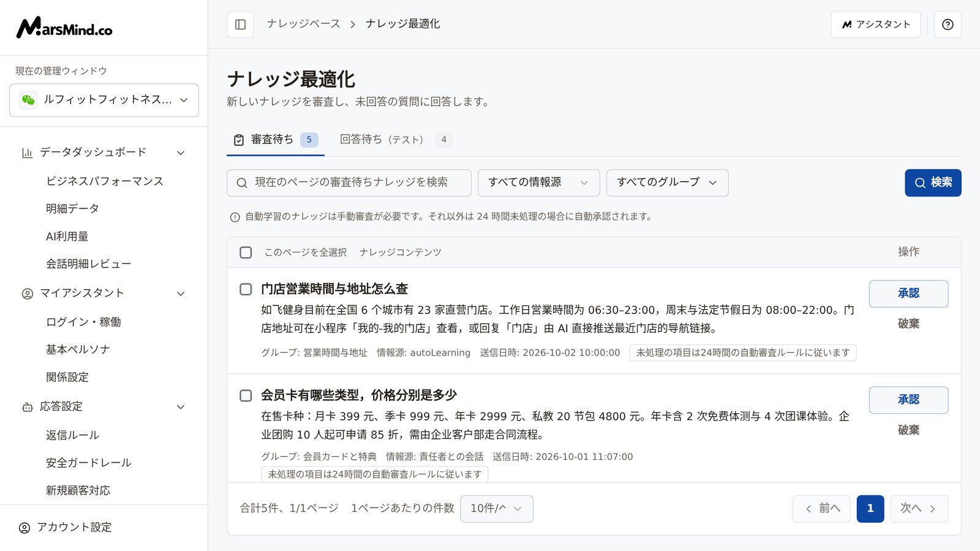The height and width of the screenshot is (551, 980).
Task: Click the blue 検索 button
Action: pos(933,182)
